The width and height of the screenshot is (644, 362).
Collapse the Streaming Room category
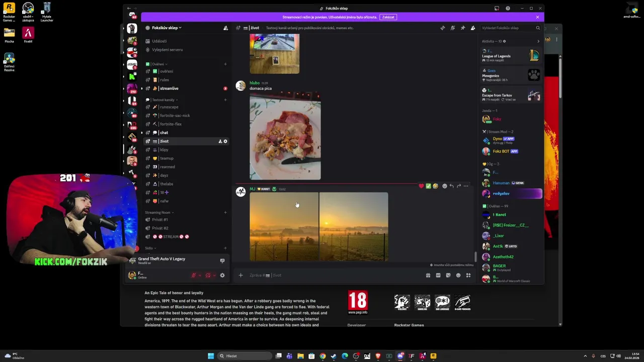point(159,213)
